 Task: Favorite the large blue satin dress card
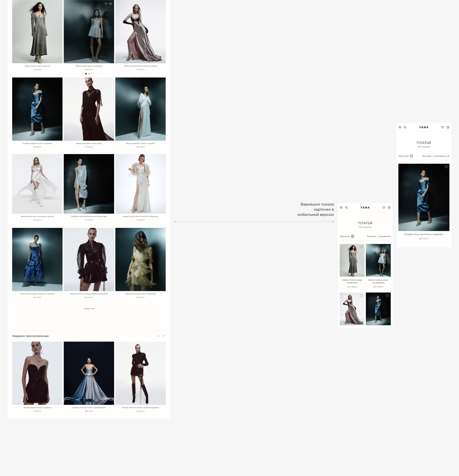click(x=446, y=167)
